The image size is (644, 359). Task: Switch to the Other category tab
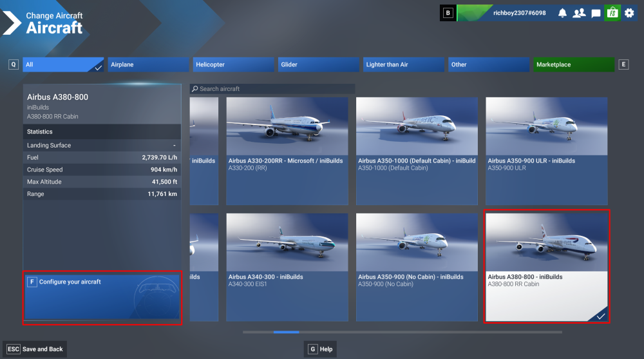pyautogui.click(x=489, y=64)
